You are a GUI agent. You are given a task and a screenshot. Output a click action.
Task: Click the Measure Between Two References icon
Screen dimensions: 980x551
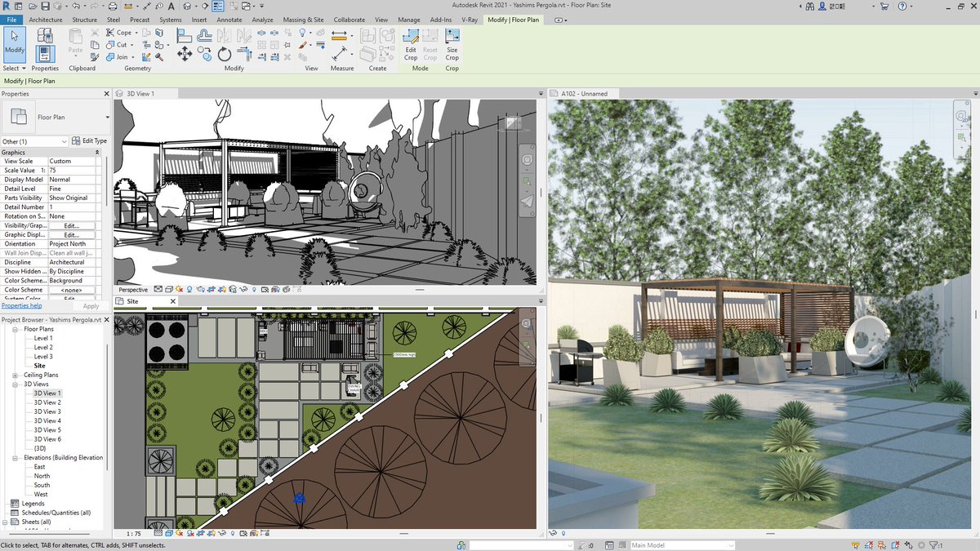(x=340, y=54)
